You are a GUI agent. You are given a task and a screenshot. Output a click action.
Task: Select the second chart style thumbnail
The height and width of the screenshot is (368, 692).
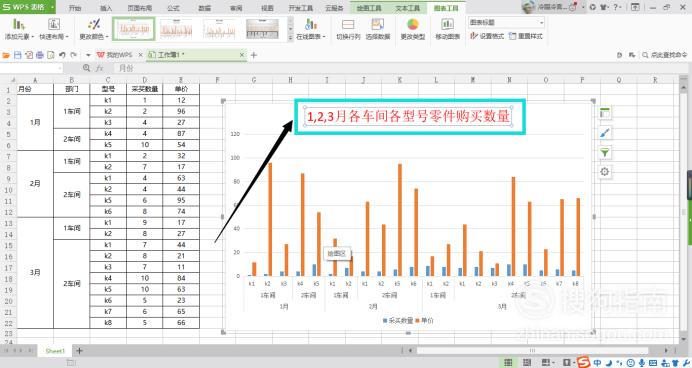[x=176, y=29]
